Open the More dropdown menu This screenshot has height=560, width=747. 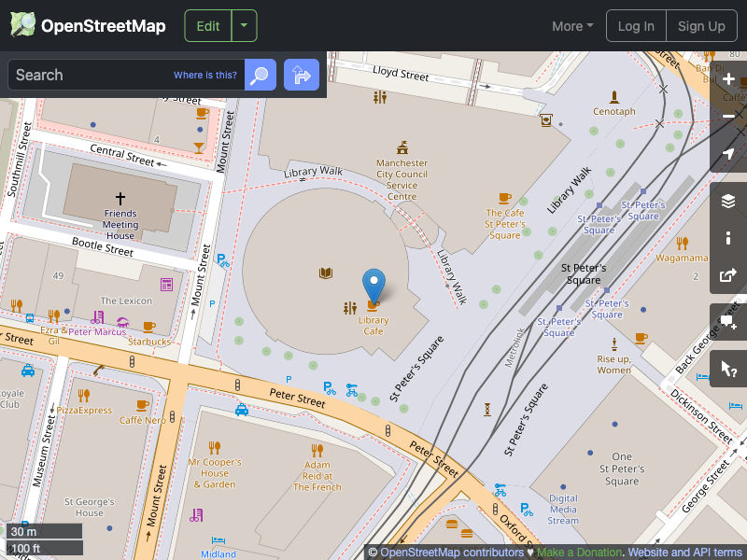click(571, 26)
